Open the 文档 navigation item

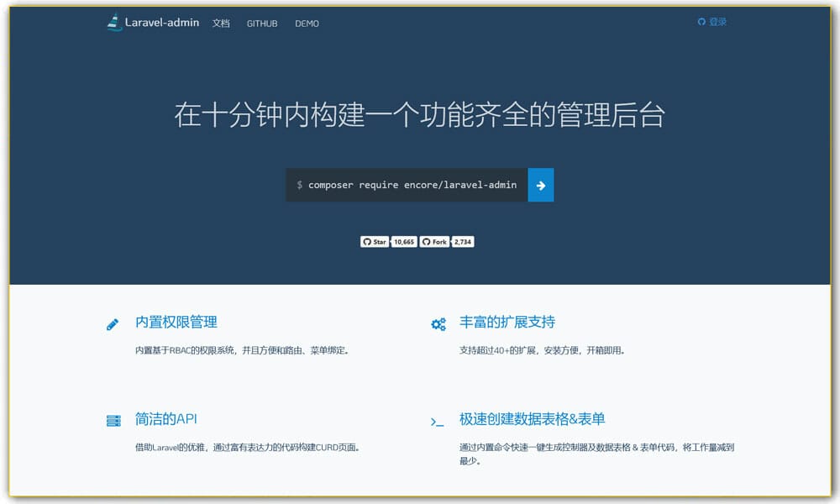click(221, 24)
